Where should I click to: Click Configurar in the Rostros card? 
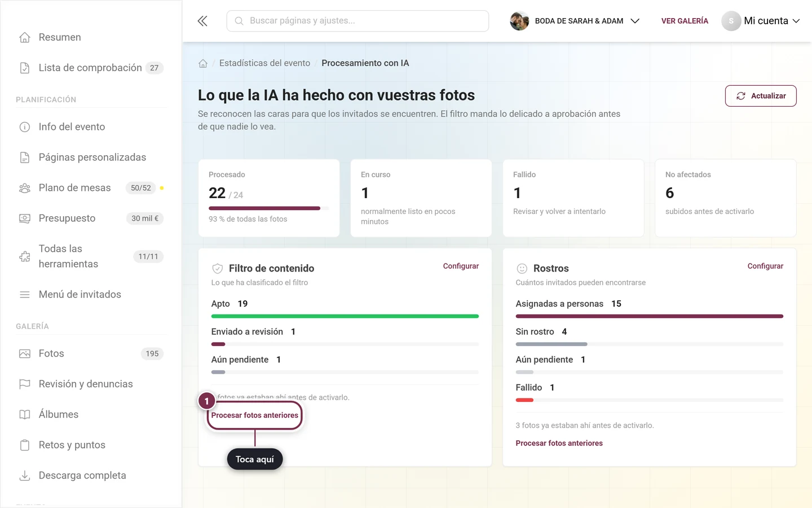765,266
